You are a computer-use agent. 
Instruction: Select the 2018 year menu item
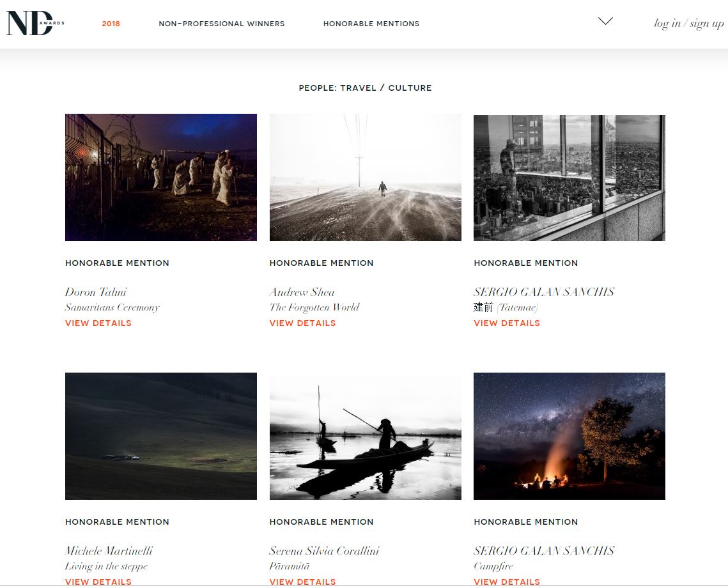(111, 24)
